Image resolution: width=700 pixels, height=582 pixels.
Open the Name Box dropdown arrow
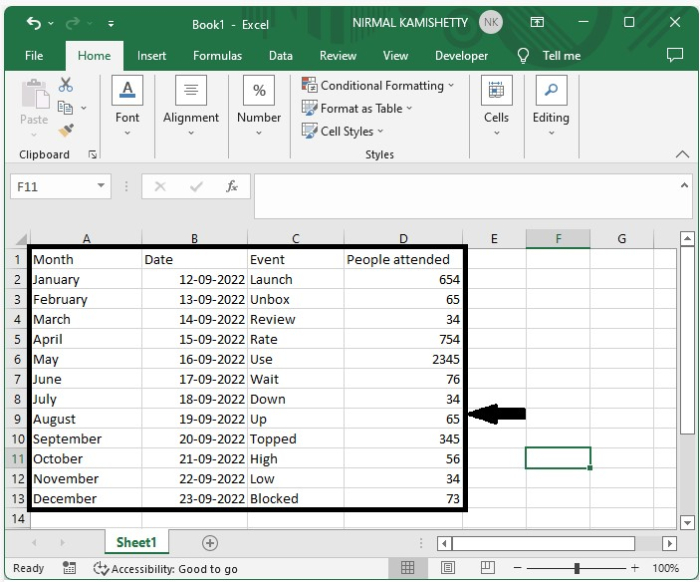coord(101,186)
